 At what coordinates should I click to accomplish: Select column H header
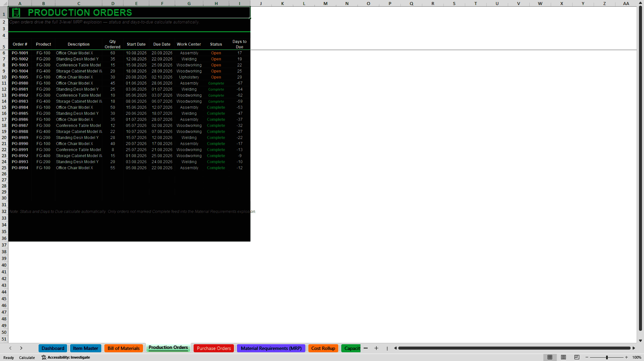tap(216, 3)
